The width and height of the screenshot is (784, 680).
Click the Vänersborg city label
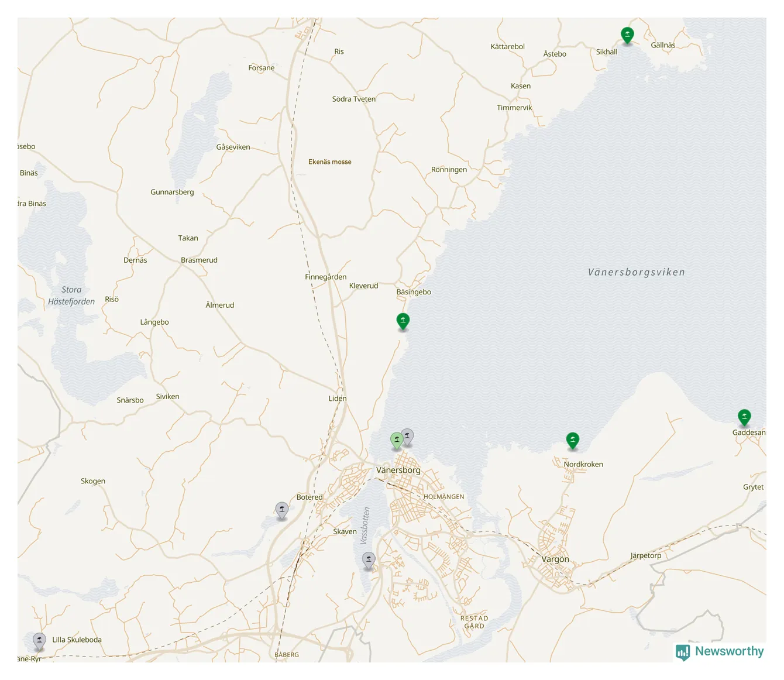pyautogui.click(x=398, y=470)
